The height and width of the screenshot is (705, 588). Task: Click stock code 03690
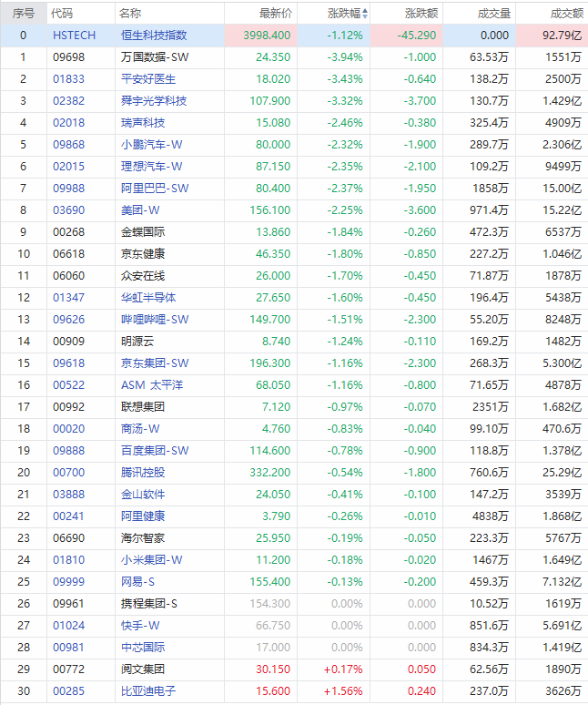pos(69,210)
